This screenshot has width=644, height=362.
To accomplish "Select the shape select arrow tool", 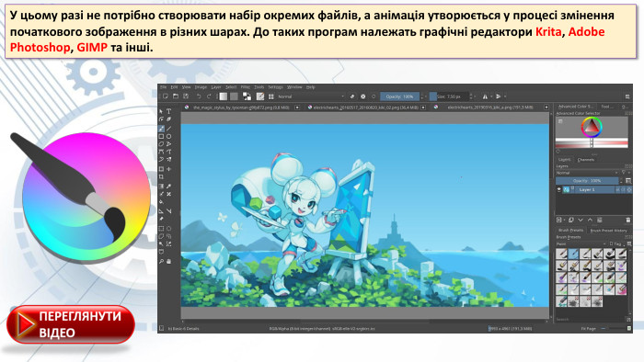I will [161, 111].
